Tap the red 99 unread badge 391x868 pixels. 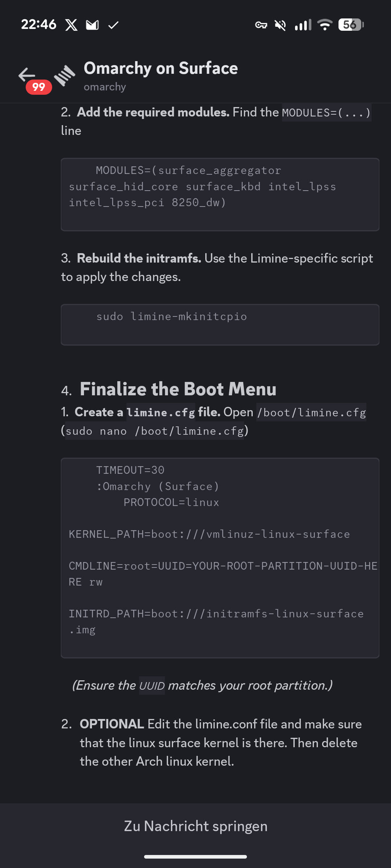39,87
